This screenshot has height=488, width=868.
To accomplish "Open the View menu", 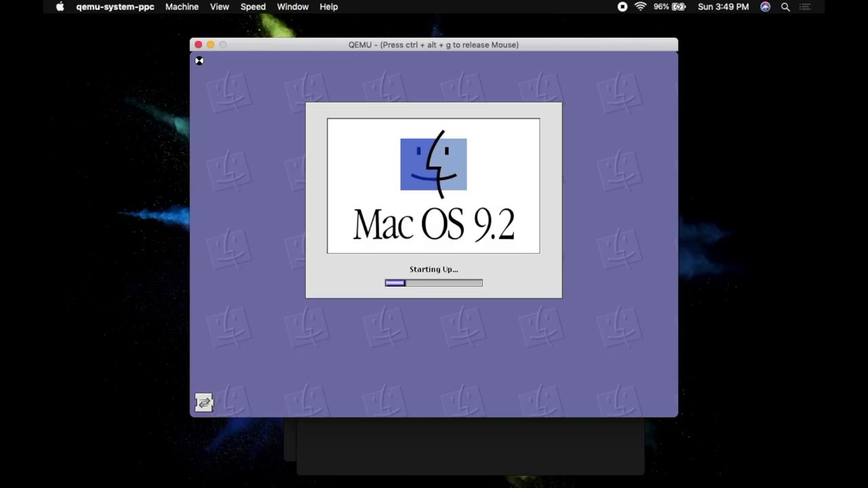I will [220, 7].
